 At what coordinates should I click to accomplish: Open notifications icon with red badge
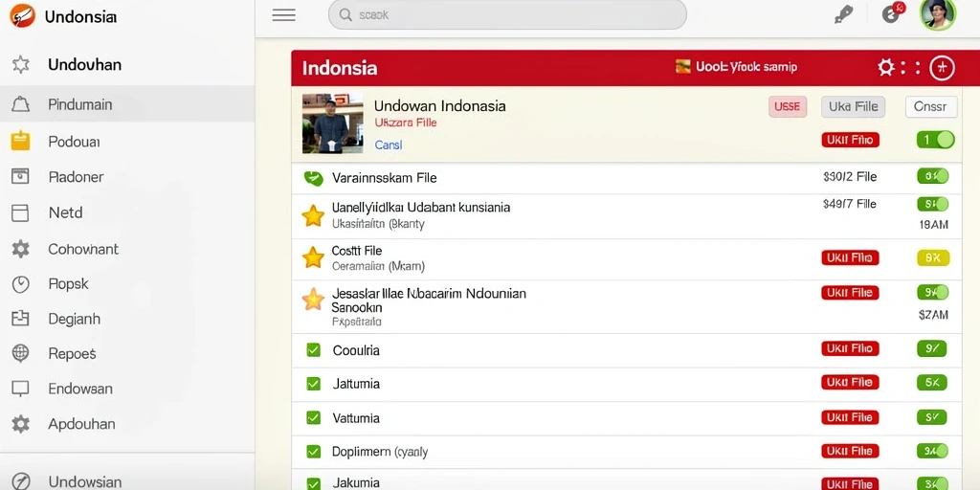[x=893, y=12]
